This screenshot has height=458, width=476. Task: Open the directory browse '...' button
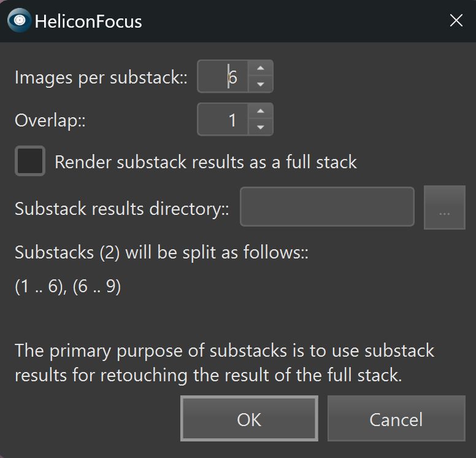[444, 207]
